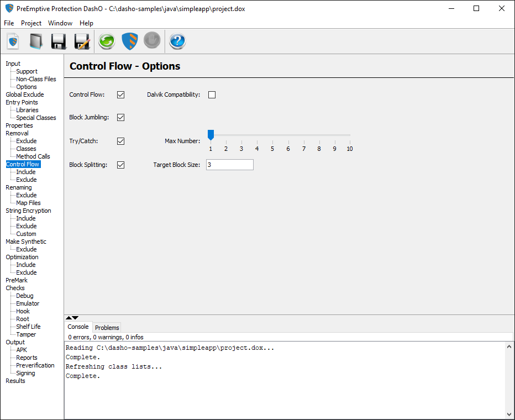The image size is (515, 420).
Task: Select PreMark tree item
Action: click(x=17, y=280)
